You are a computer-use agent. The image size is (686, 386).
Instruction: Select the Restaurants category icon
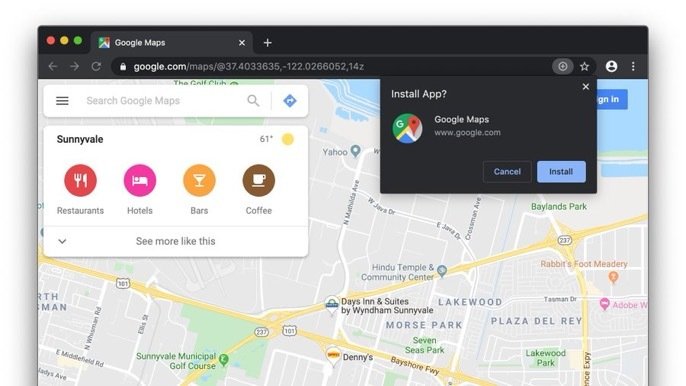point(80,180)
